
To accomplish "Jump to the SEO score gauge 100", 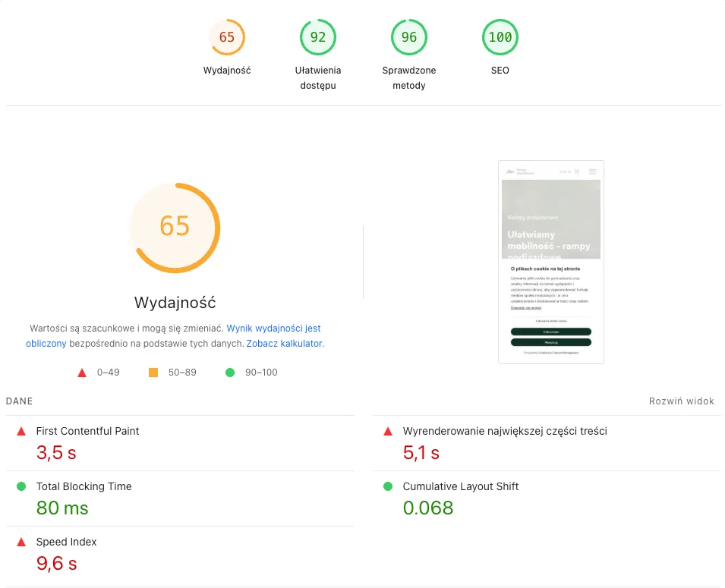I will tap(500, 37).
